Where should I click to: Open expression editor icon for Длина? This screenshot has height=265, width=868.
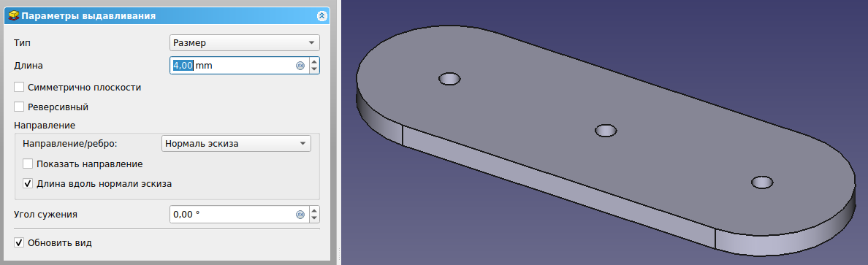pos(300,65)
